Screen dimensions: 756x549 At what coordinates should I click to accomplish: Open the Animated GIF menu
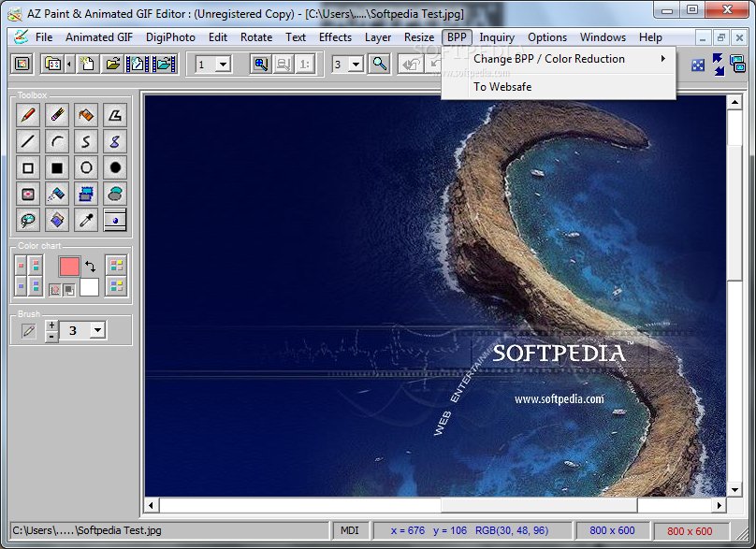pyautogui.click(x=99, y=37)
